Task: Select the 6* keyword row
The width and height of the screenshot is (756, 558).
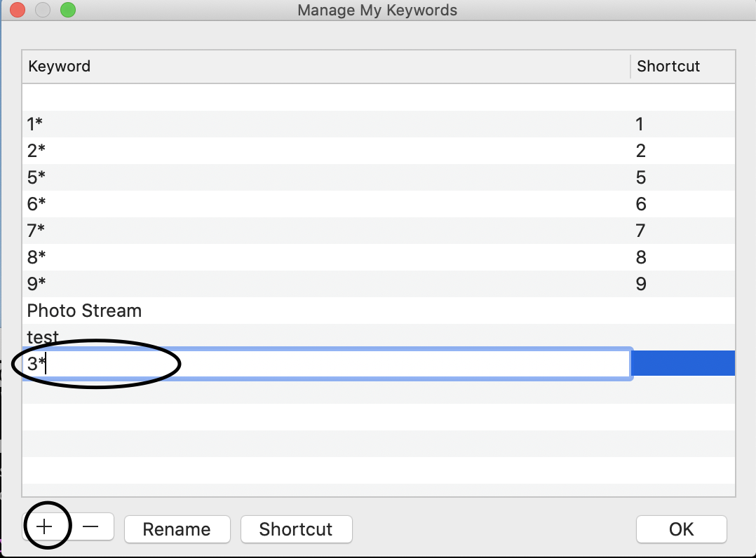Action: click(x=379, y=204)
